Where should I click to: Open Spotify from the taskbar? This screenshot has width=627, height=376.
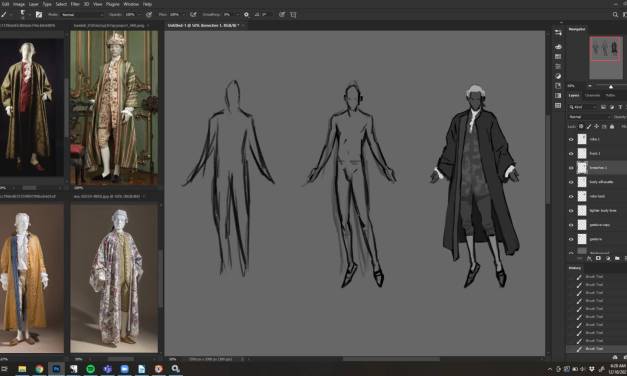coord(90,369)
